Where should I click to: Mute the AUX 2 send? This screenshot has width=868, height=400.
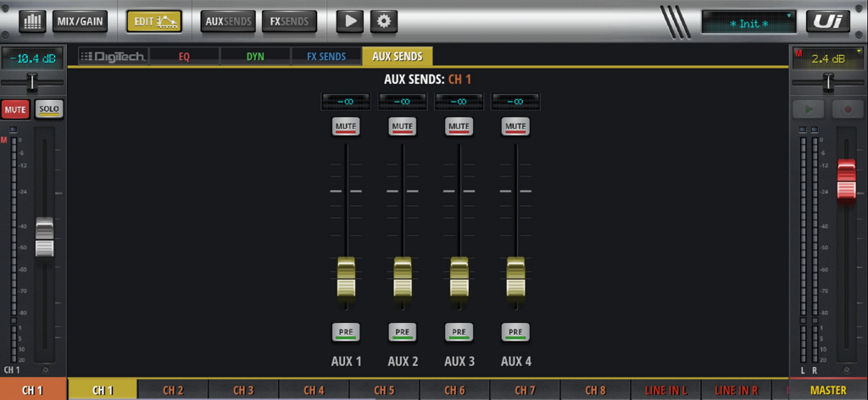coord(403,126)
